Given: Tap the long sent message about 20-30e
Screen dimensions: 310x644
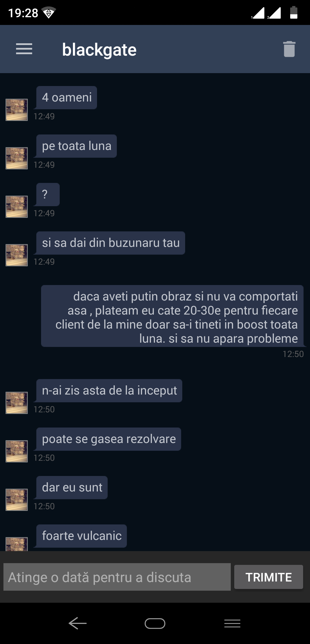Looking at the screenshot, I should tap(172, 316).
